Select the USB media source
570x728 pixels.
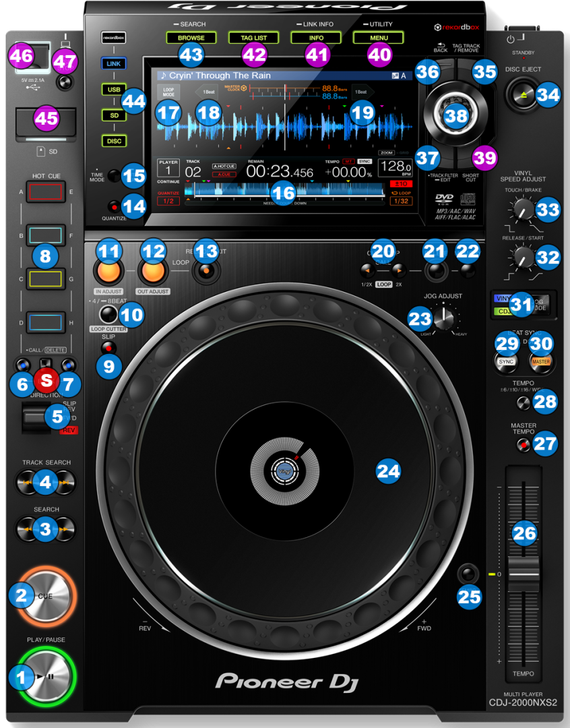pyautogui.click(x=113, y=89)
